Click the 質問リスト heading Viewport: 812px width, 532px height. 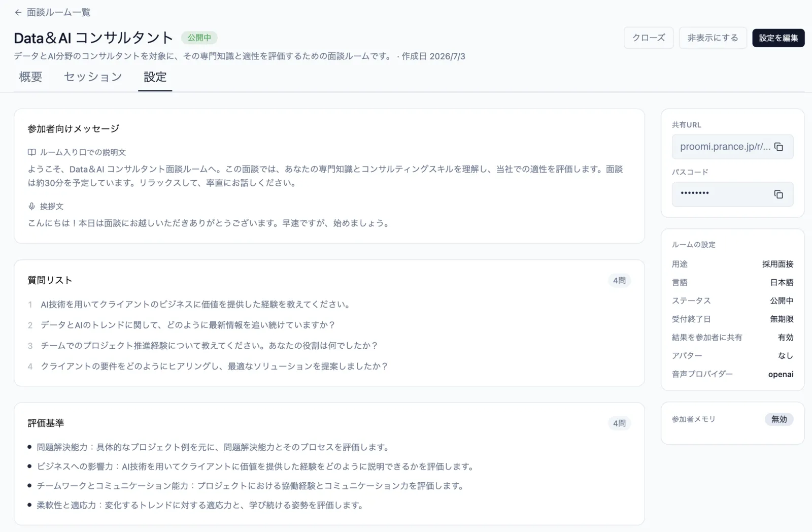coord(50,280)
